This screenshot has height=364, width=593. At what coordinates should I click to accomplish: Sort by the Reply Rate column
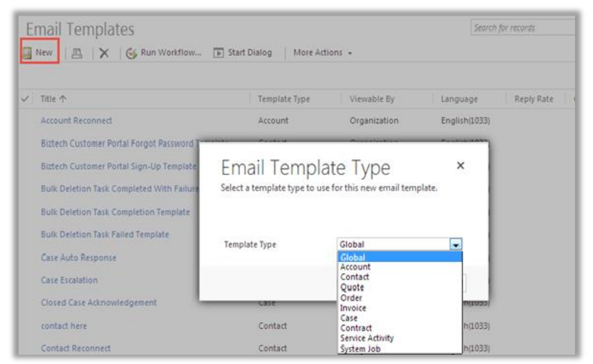(x=533, y=98)
